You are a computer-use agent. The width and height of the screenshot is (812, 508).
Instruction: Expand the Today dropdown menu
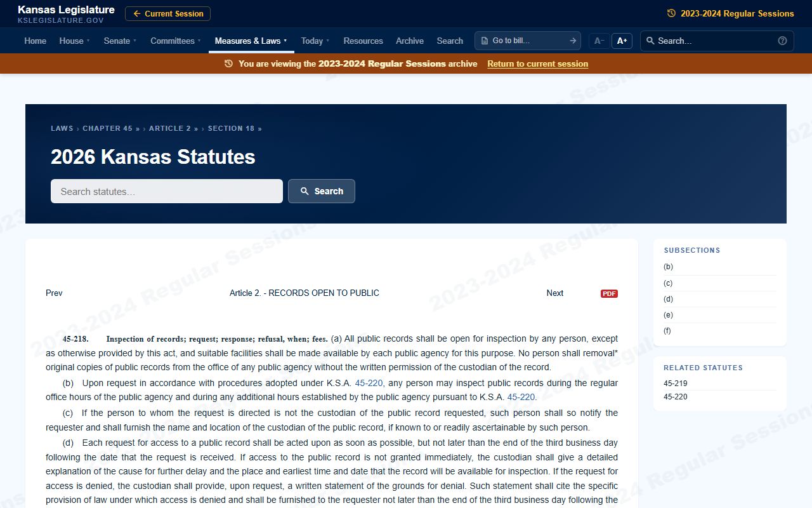(x=315, y=41)
